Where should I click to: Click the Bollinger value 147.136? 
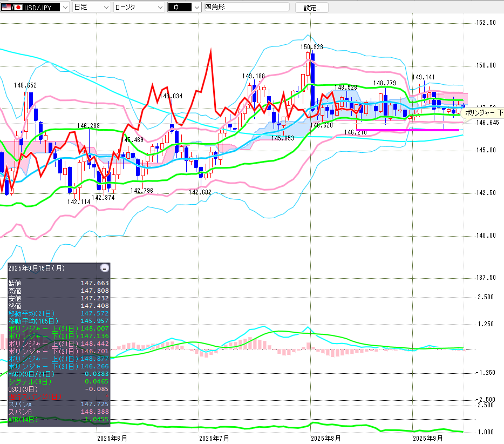point(94,336)
